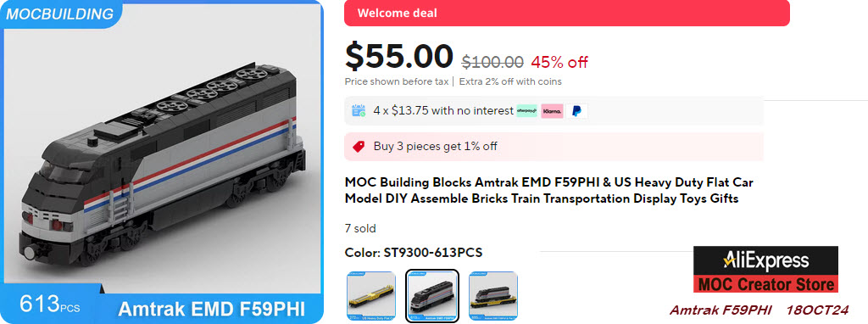The height and width of the screenshot is (324, 868).
Task: Click the main Amtrak EMD F59PHI product image
Action: tap(162, 160)
